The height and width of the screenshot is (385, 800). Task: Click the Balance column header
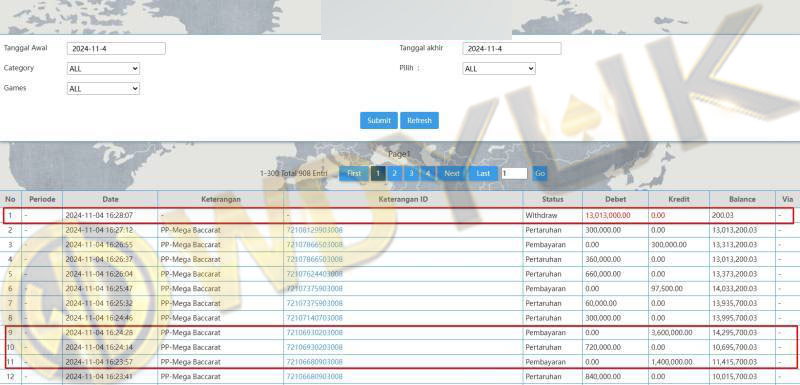point(742,199)
